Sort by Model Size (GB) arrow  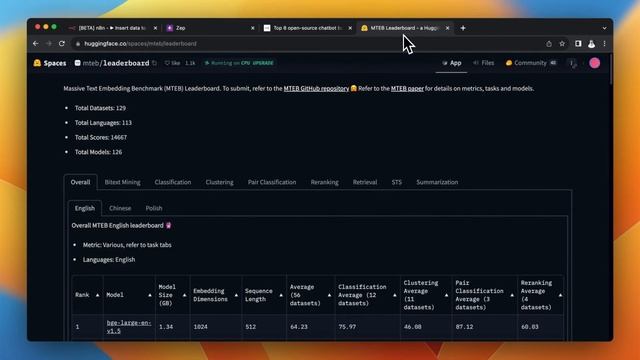184,295
